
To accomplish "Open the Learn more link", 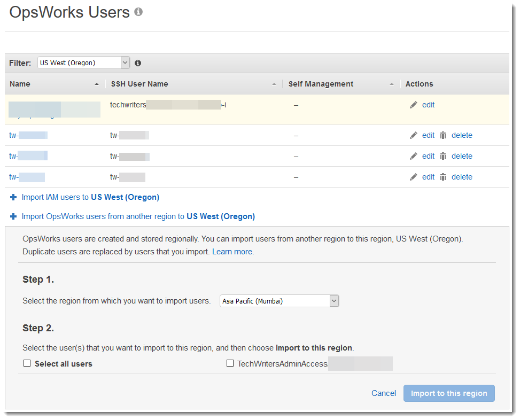I will [232, 252].
